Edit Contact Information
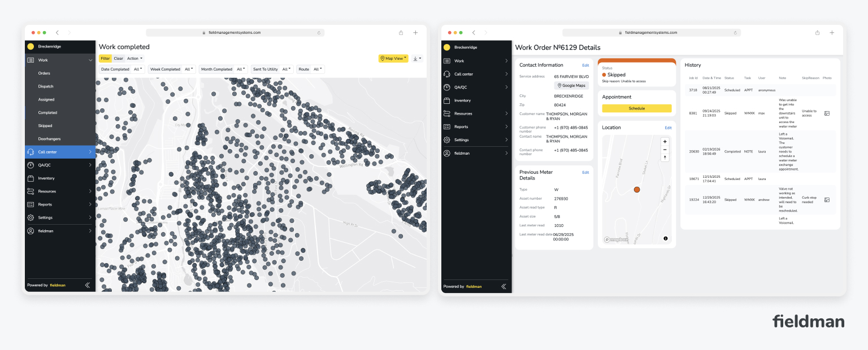The width and height of the screenshot is (868, 350). pos(585,65)
